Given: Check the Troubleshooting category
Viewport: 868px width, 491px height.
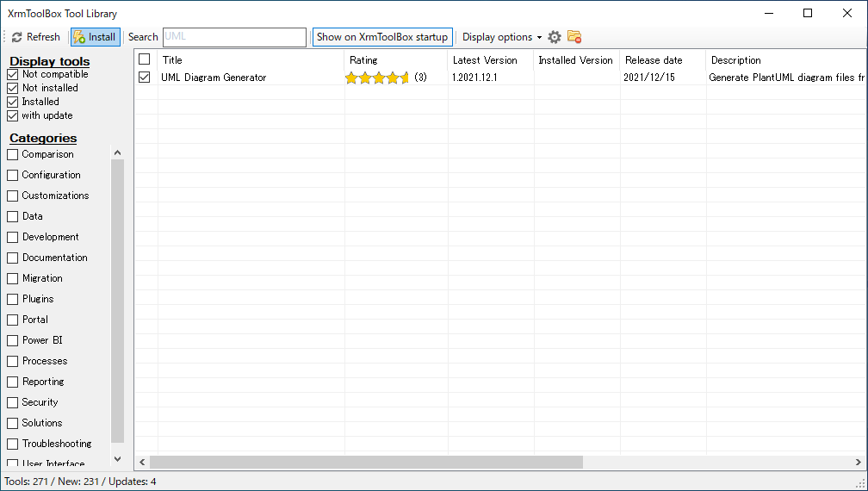Looking at the screenshot, I should coord(13,444).
